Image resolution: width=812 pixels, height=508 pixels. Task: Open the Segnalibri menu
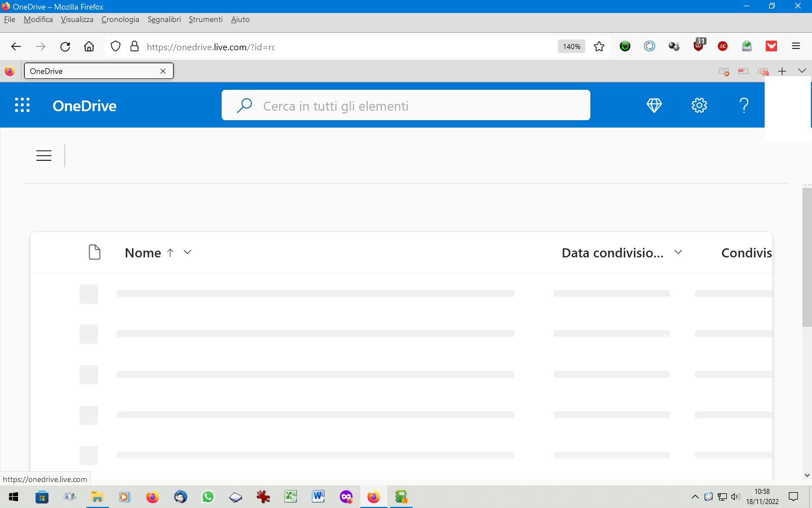(164, 19)
